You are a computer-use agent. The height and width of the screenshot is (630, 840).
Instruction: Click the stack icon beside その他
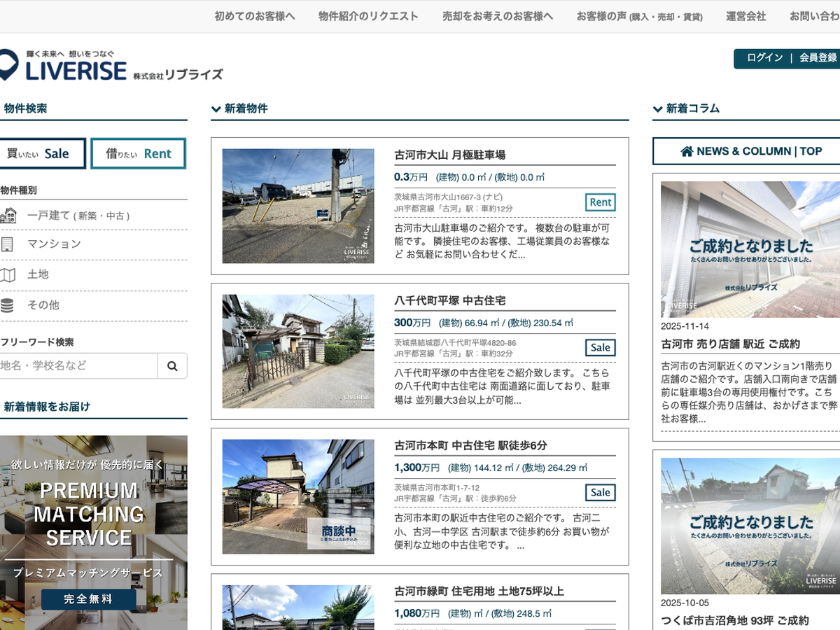point(7,306)
